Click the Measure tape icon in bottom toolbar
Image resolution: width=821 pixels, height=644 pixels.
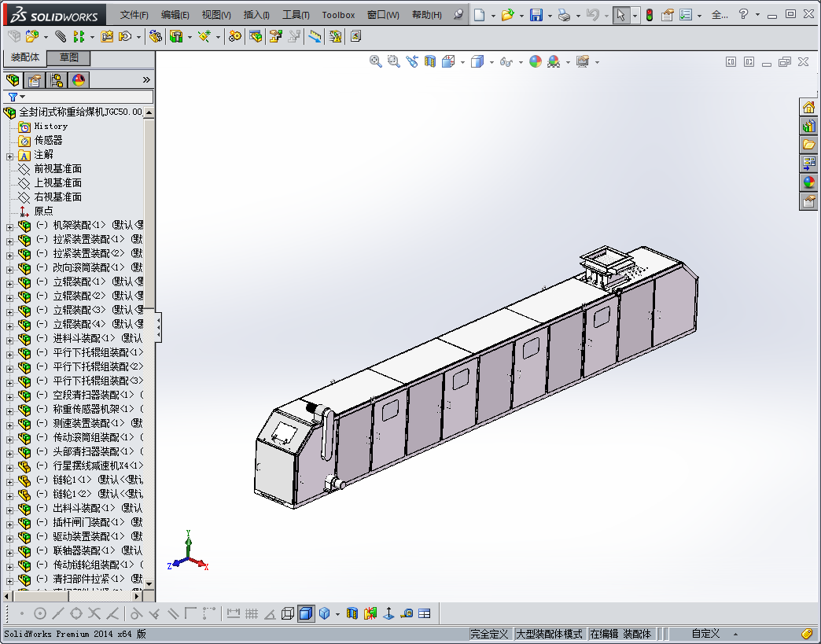[x=407, y=613]
